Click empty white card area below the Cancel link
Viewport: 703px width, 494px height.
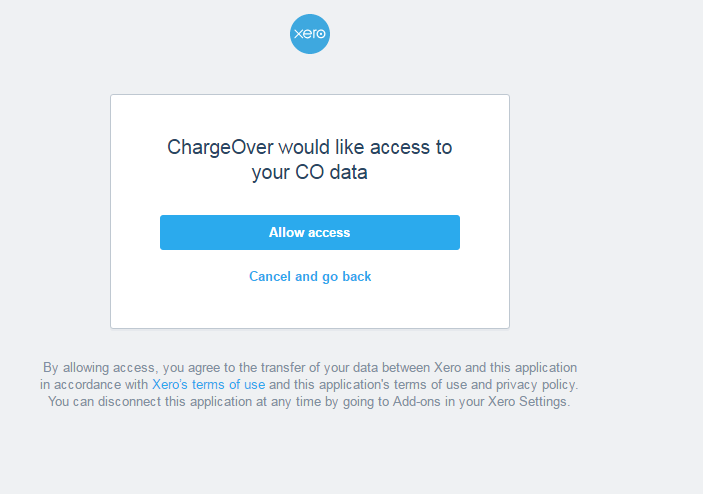pos(310,307)
